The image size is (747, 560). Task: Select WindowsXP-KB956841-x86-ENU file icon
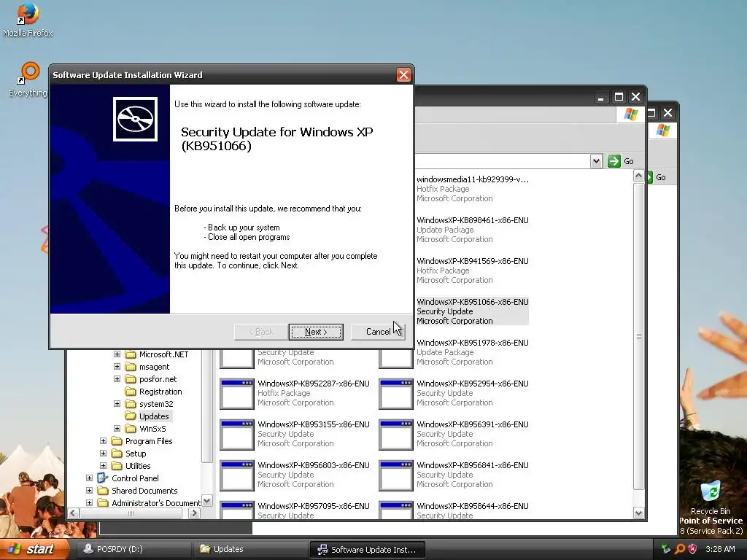pyautogui.click(x=396, y=475)
